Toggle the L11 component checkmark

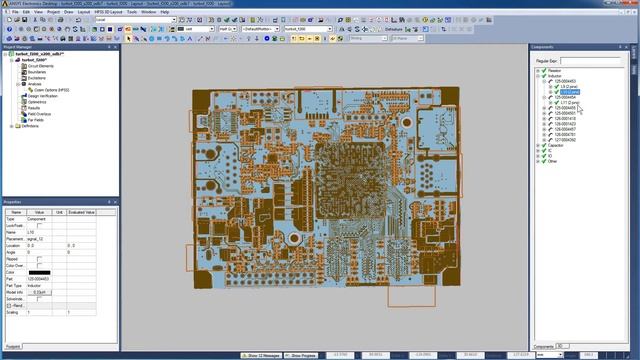(x=557, y=102)
